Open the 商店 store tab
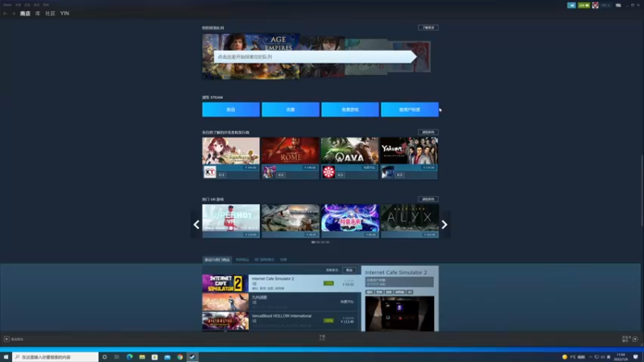 point(25,14)
